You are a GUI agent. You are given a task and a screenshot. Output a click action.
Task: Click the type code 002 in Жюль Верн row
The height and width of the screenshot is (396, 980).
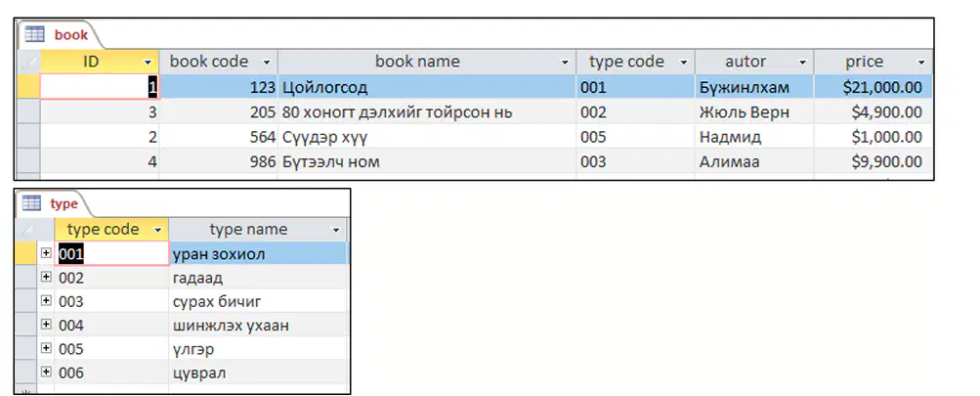[x=636, y=112]
